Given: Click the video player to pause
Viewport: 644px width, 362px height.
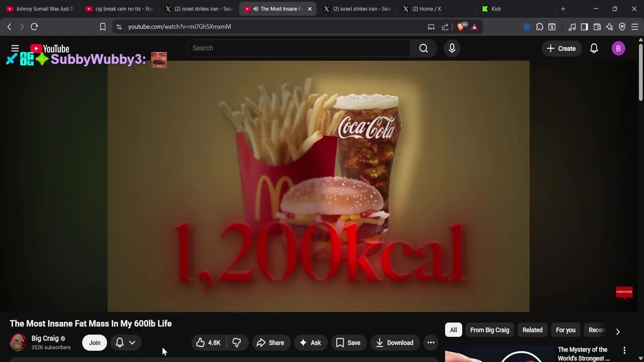Looking at the screenshot, I should [318, 186].
